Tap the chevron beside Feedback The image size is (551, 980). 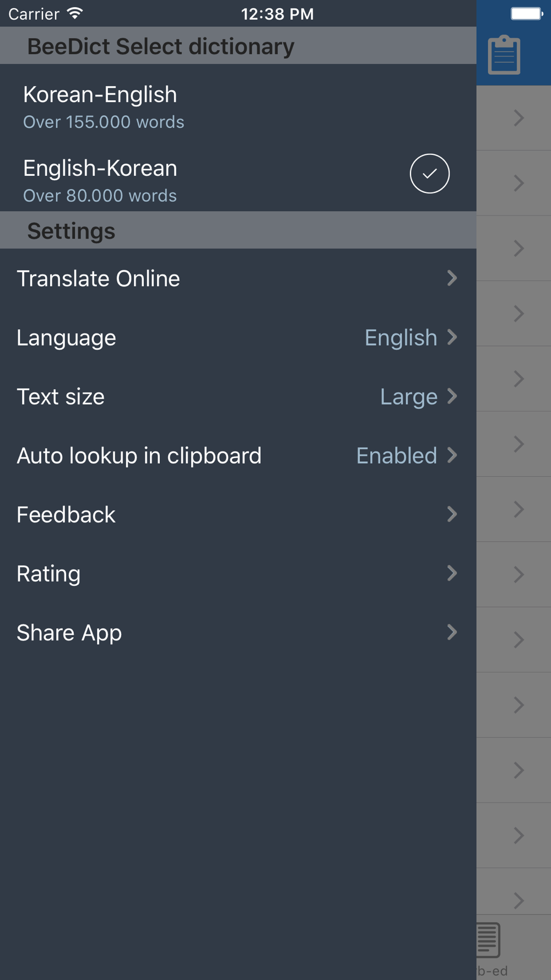(x=452, y=514)
